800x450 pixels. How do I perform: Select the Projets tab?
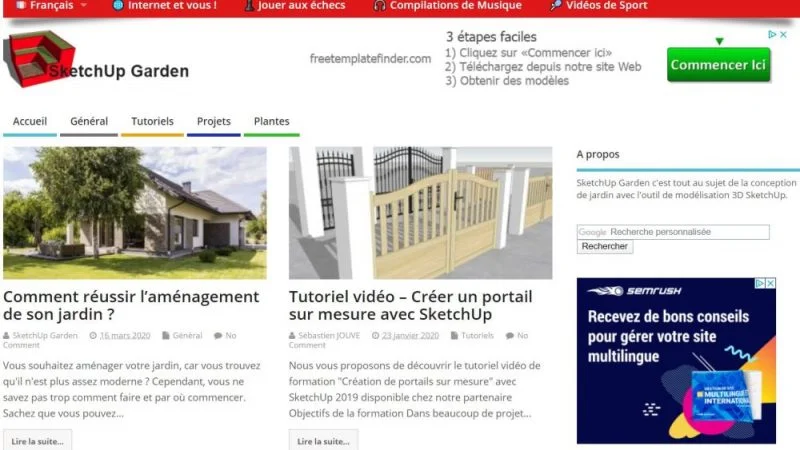point(214,121)
